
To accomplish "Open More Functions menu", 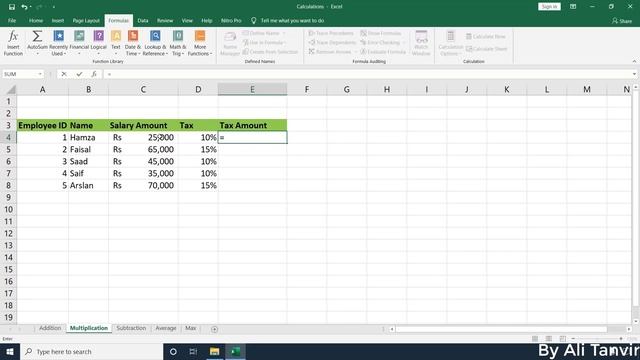I will (x=200, y=43).
